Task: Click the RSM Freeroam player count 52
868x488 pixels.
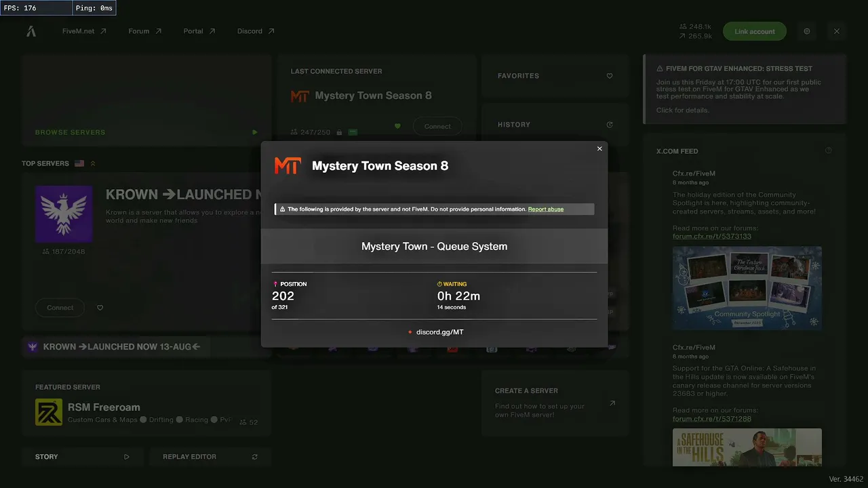Action: point(249,422)
